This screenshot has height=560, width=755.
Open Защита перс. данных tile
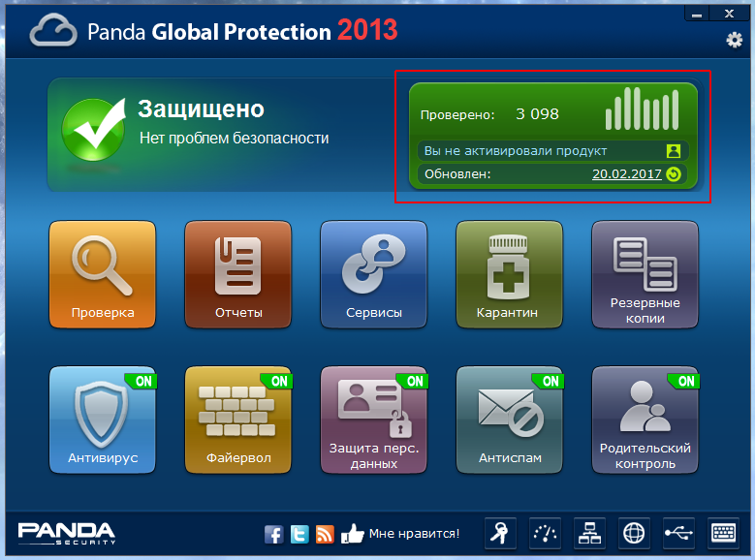coord(374,420)
